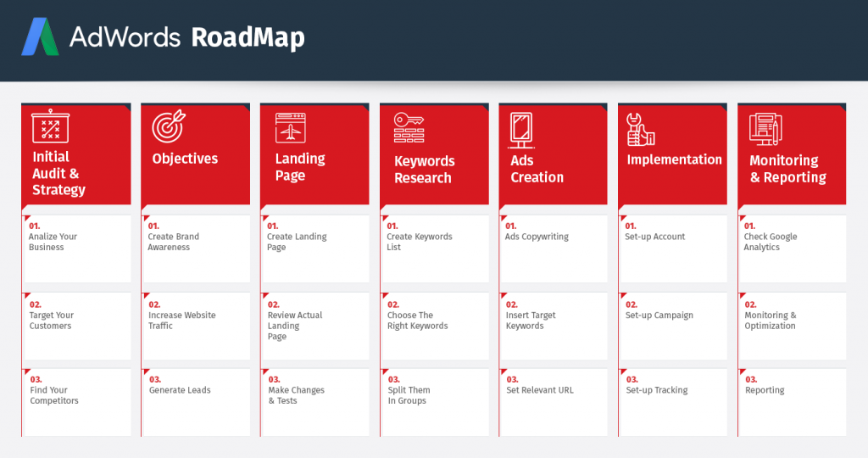Click the strategy board icon above Initial Audit

[x=50, y=126]
